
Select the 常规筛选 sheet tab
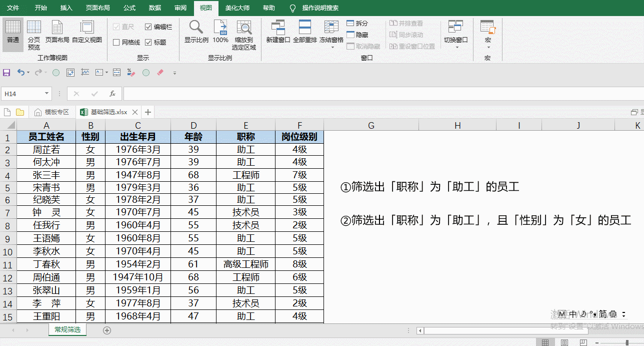pos(67,330)
